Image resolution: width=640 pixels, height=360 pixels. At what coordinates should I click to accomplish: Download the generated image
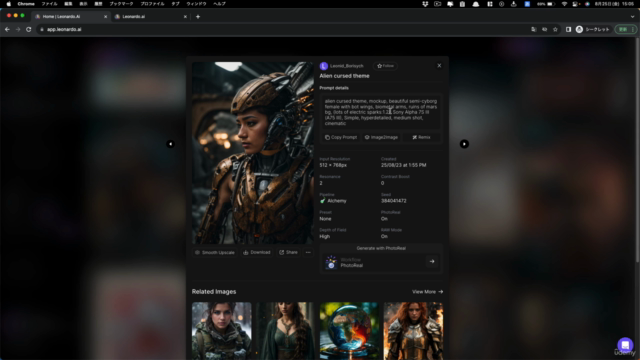257,253
